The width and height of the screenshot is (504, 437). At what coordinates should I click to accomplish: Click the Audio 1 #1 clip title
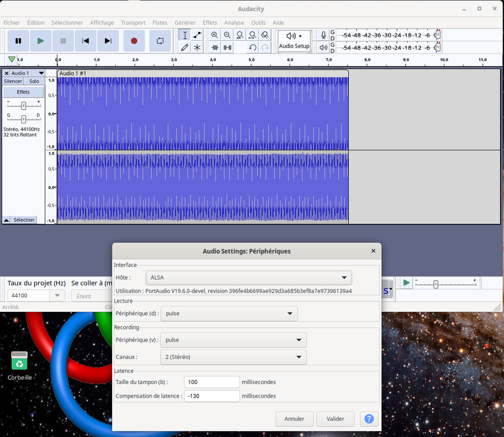(x=73, y=73)
